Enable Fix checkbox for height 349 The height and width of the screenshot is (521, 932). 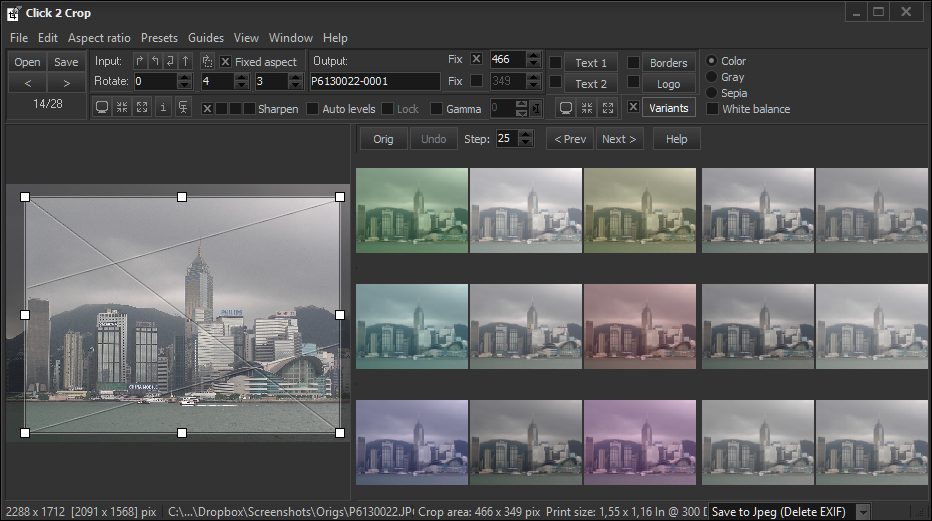click(x=476, y=80)
